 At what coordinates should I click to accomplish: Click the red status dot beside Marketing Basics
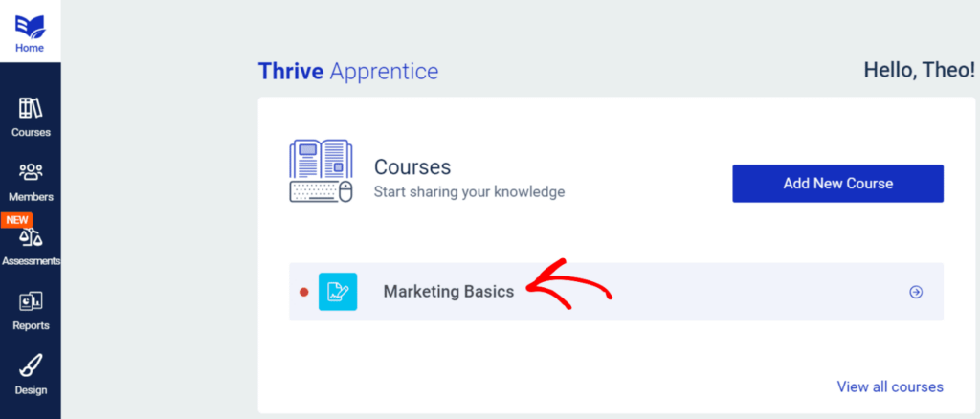[x=304, y=292]
